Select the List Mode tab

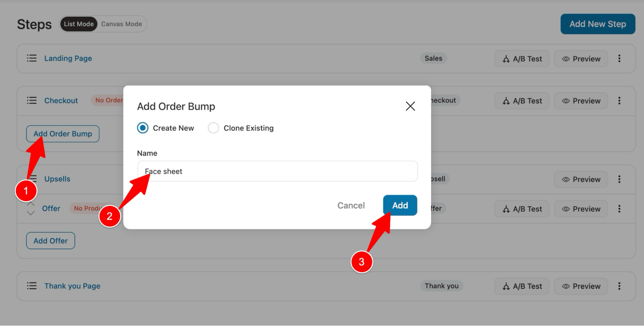coord(79,24)
